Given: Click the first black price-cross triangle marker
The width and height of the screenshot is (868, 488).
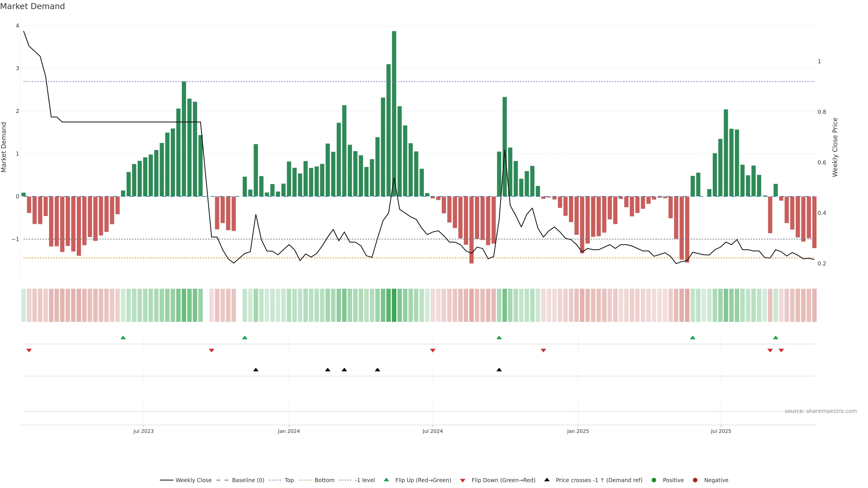Looking at the screenshot, I should pos(256,370).
